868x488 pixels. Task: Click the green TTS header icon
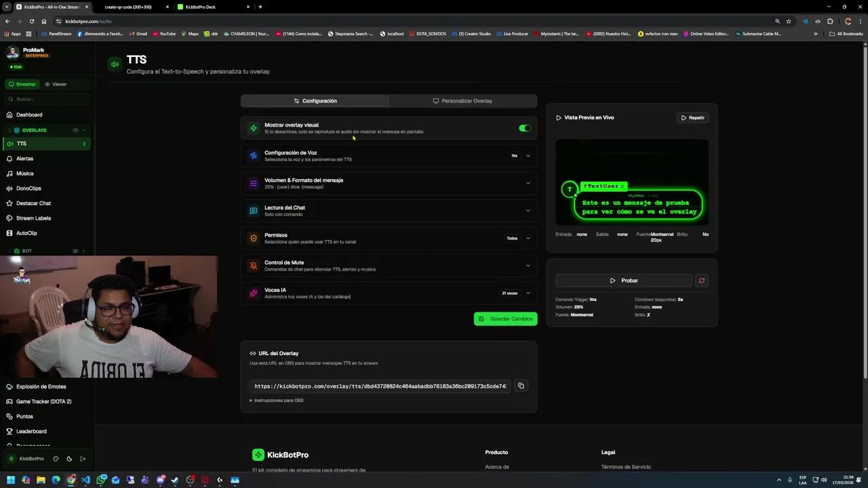click(x=115, y=64)
